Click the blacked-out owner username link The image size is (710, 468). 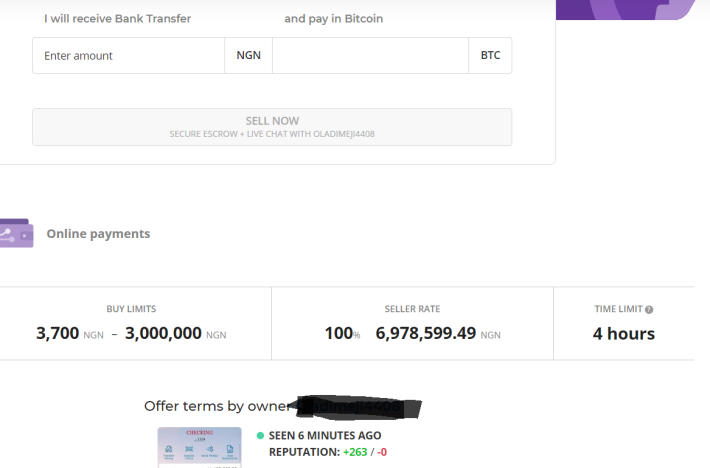click(x=358, y=406)
